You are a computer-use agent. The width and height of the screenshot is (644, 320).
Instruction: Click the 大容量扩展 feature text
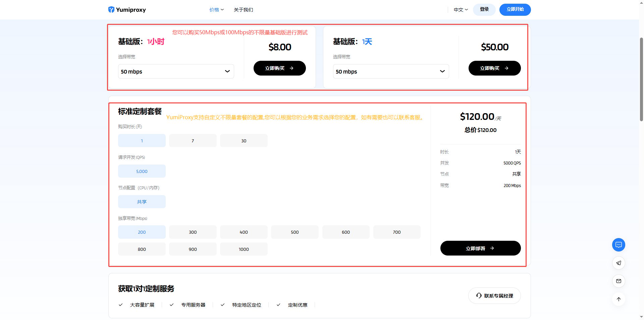point(142,305)
